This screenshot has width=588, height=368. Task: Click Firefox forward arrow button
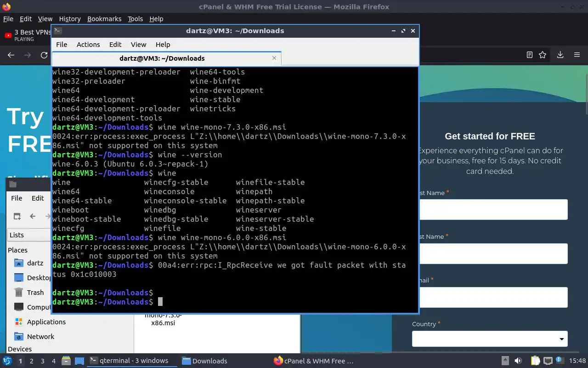pos(28,55)
